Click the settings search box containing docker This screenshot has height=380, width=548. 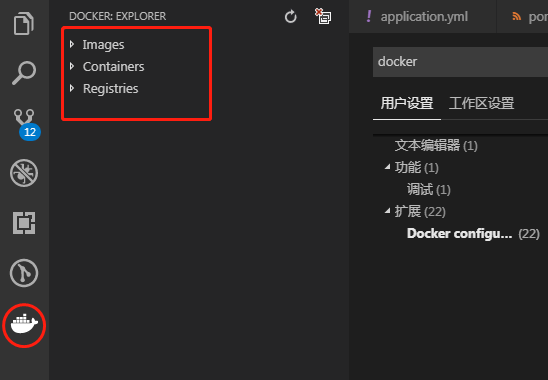click(x=460, y=62)
